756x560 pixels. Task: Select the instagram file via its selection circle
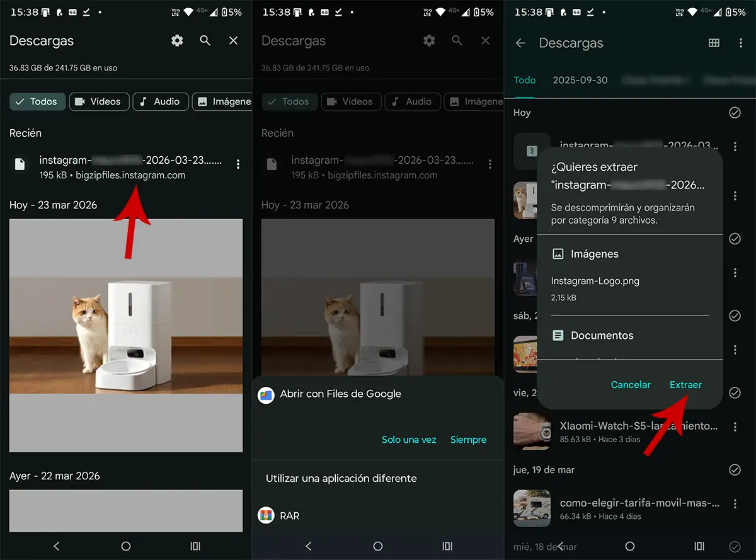(x=735, y=112)
